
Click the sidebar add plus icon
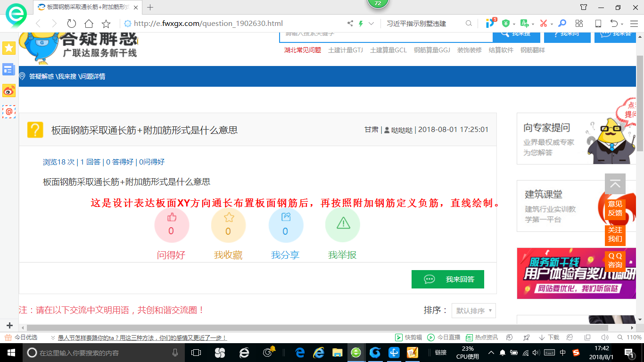pos(9,326)
